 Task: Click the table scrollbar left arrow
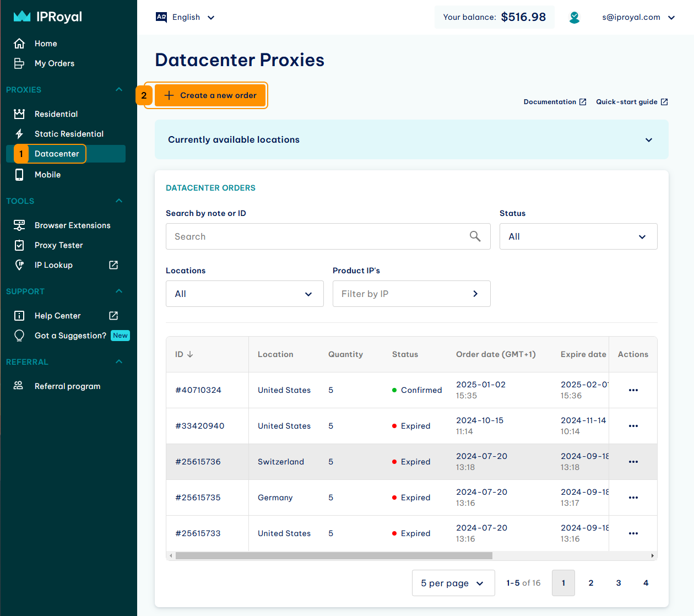click(x=171, y=555)
